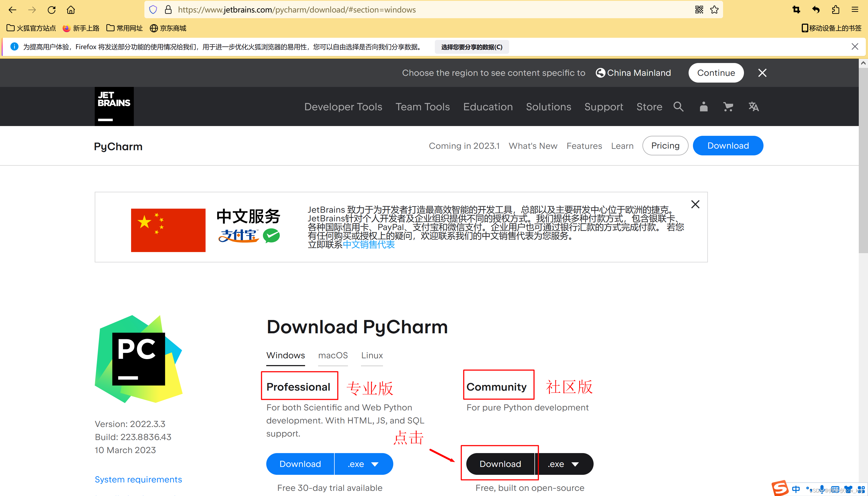Expand the Professional .exe dropdown arrow
Screen dimensions: 868x496
[375, 464]
